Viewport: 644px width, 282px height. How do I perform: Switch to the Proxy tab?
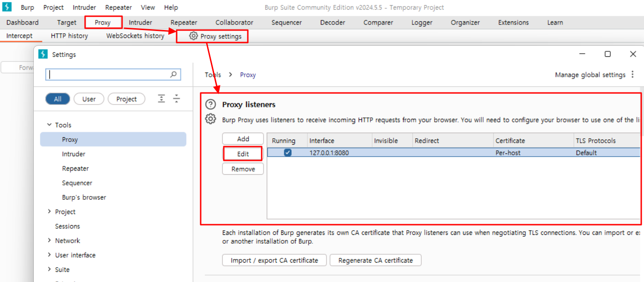pyautogui.click(x=103, y=22)
